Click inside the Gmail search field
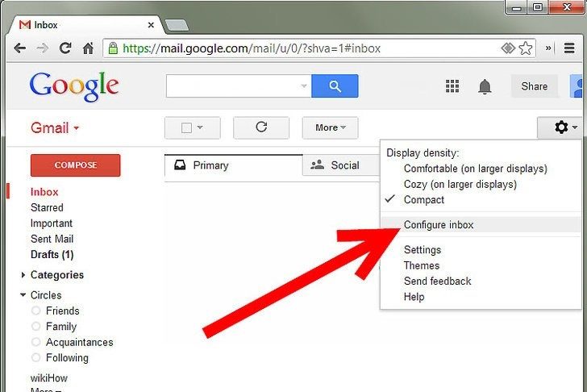Screen dimensions: 587x392 pyautogui.click(x=232, y=86)
